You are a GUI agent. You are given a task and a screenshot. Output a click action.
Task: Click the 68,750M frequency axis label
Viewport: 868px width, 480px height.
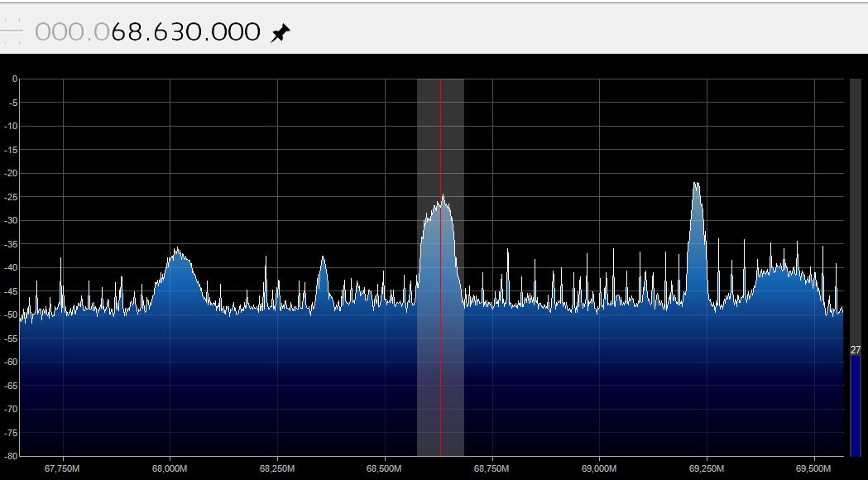pyautogui.click(x=492, y=469)
